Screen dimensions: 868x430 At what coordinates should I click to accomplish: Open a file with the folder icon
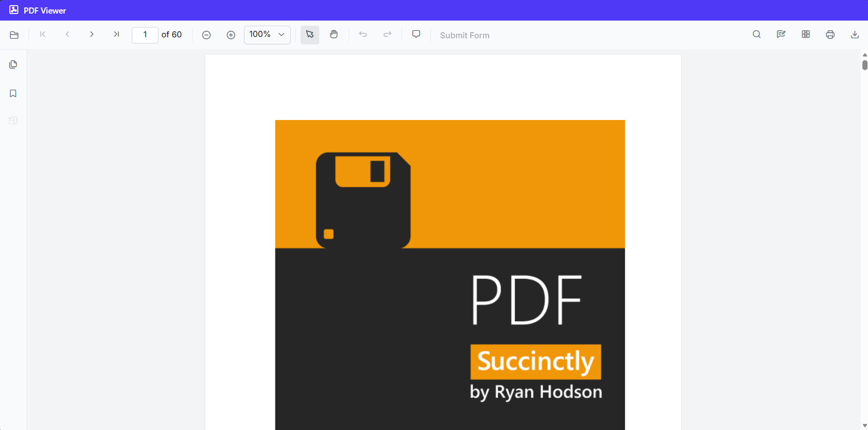click(x=14, y=35)
